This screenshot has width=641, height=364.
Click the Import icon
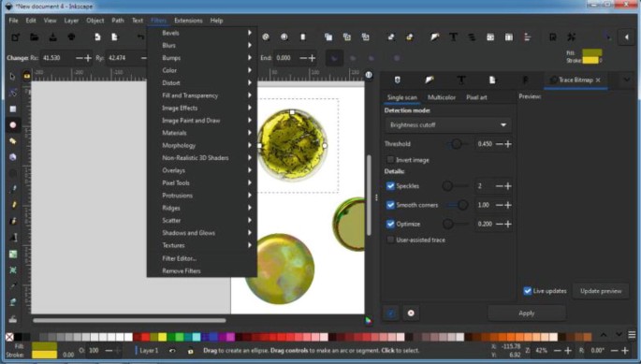tap(97, 37)
